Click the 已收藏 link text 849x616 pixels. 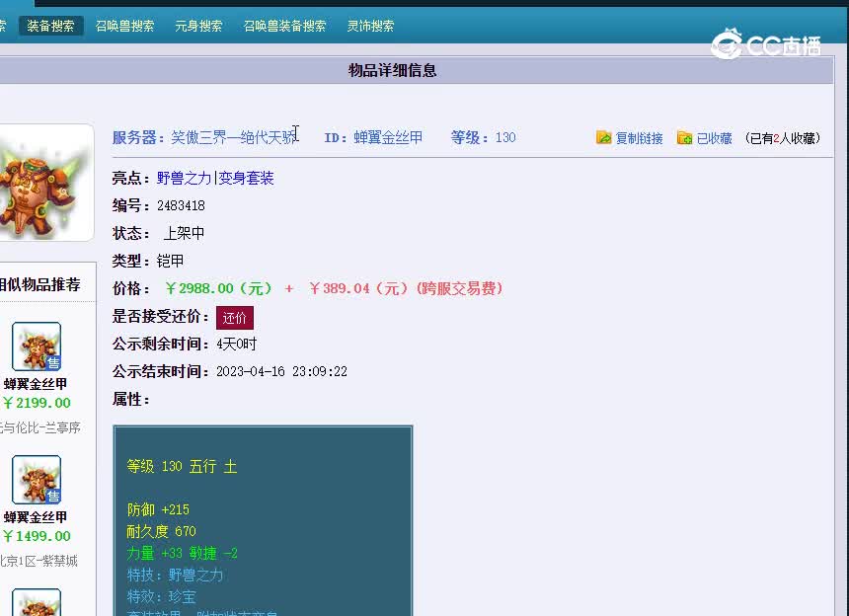714,138
